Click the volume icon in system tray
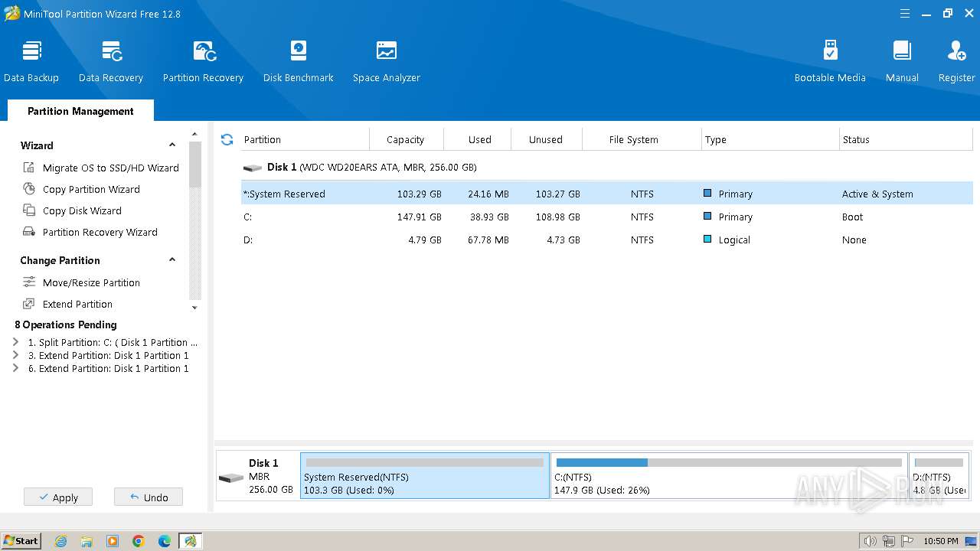980x551 pixels. [870, 541]
